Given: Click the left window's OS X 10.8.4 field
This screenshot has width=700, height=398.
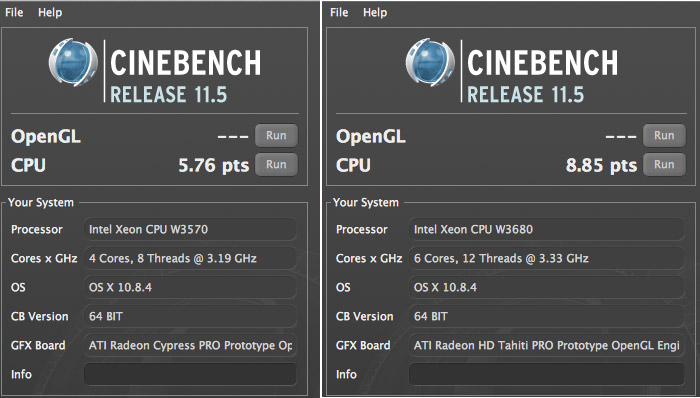Looking at the screenshot, I should pos(190,287).
